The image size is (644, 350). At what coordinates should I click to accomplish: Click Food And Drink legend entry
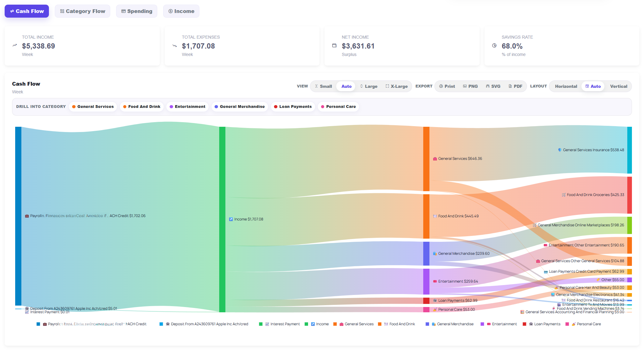[x=397, y=324]
